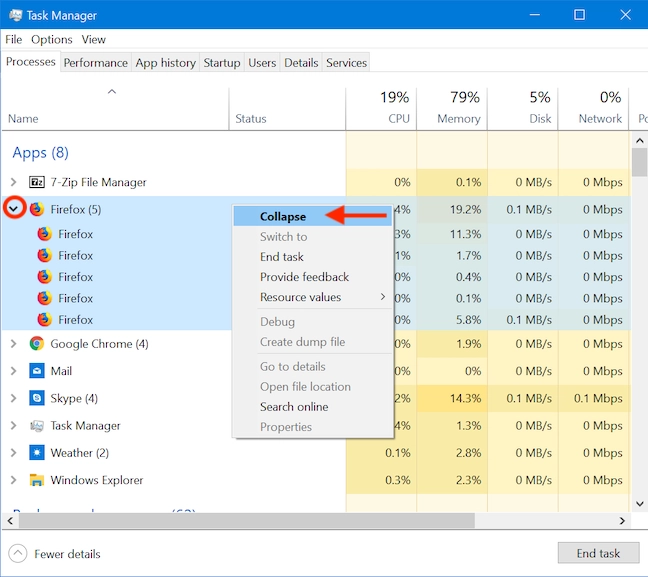Open the Users tab
The image size is (648, 577).
pyautogui.click(x=262, y=63)
